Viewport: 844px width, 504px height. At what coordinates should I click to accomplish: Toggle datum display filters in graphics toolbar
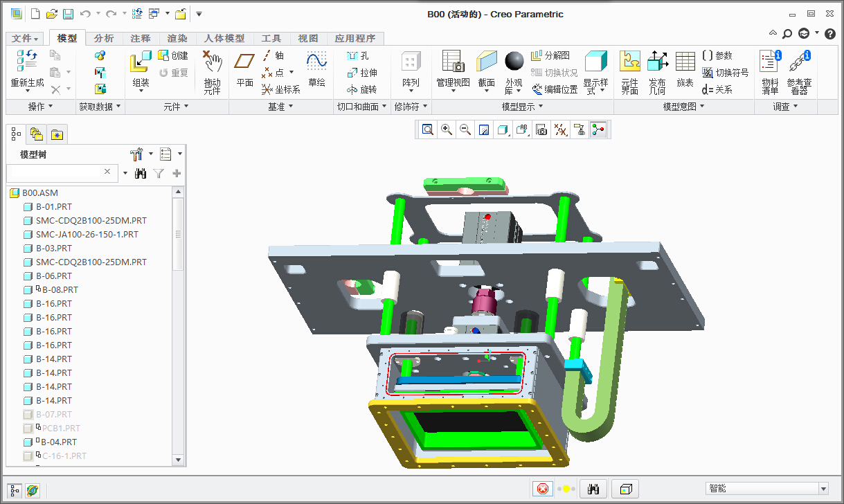point(561,129)
